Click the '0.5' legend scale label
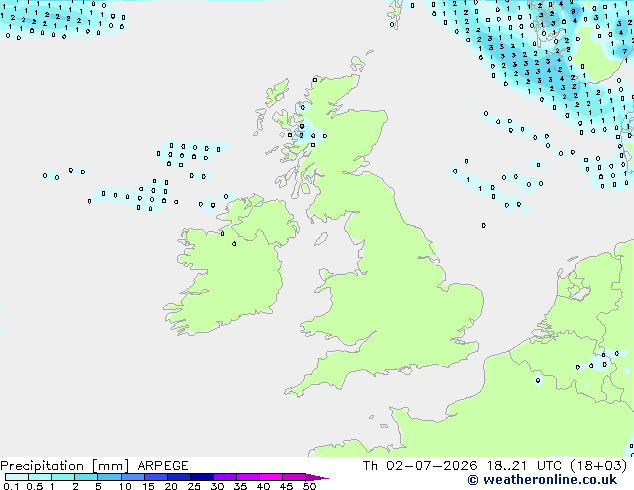 [34, 486]
